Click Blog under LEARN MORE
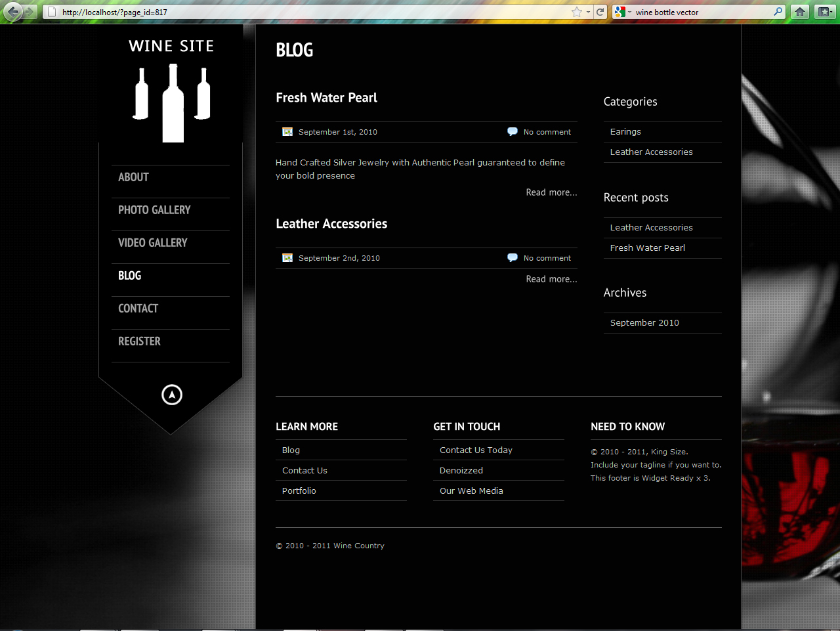Image resolution: width=840 pixels, height=631 pixels. [x=291, y=450]
